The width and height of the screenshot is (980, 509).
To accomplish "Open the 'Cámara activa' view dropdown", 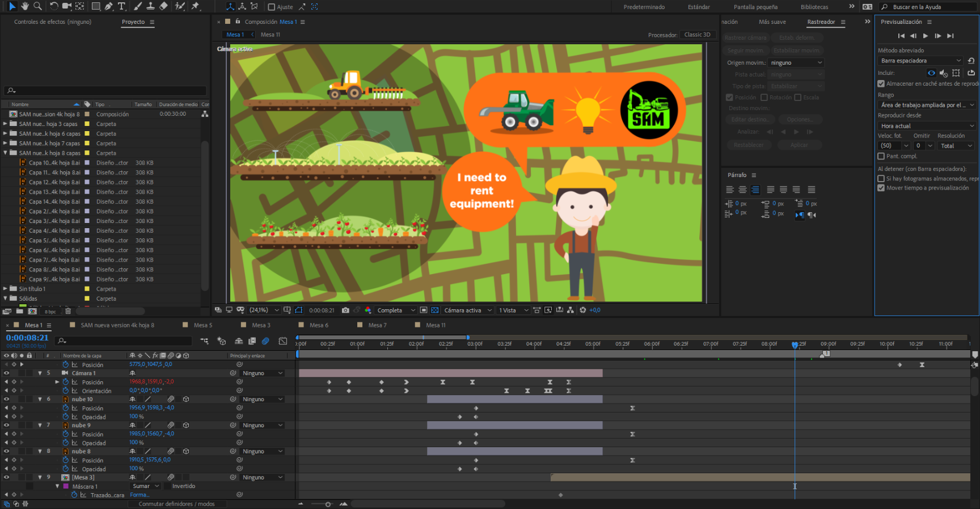I will coord(468,310).
